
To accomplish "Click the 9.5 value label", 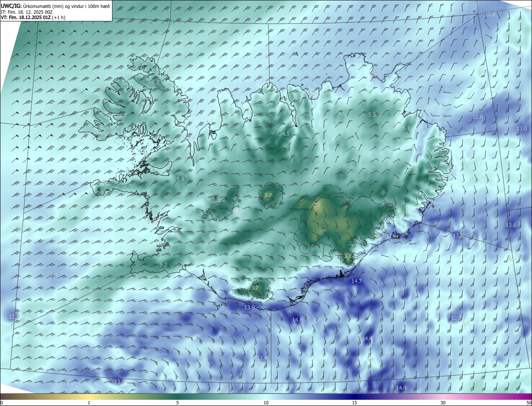I will pos(466,324).
